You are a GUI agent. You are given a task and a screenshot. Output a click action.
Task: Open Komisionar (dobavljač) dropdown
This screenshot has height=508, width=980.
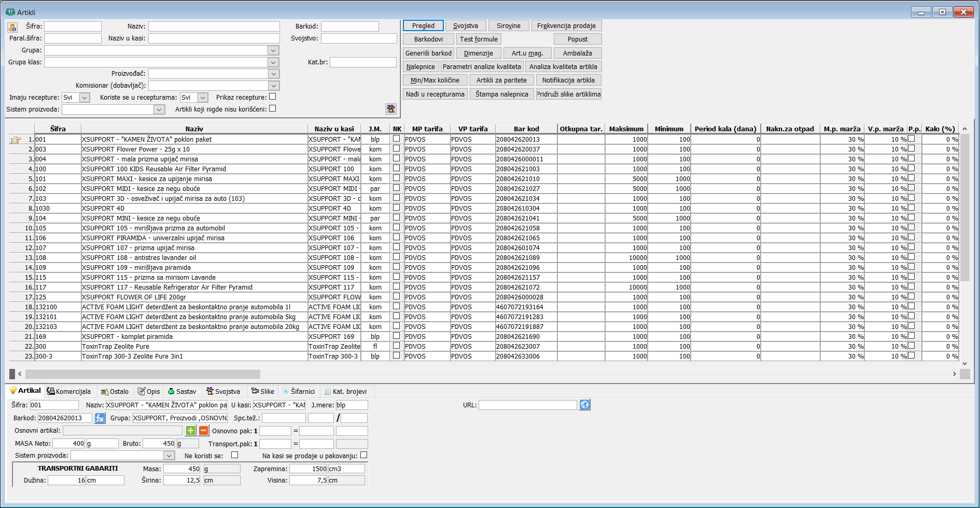(x=273, y=86)
